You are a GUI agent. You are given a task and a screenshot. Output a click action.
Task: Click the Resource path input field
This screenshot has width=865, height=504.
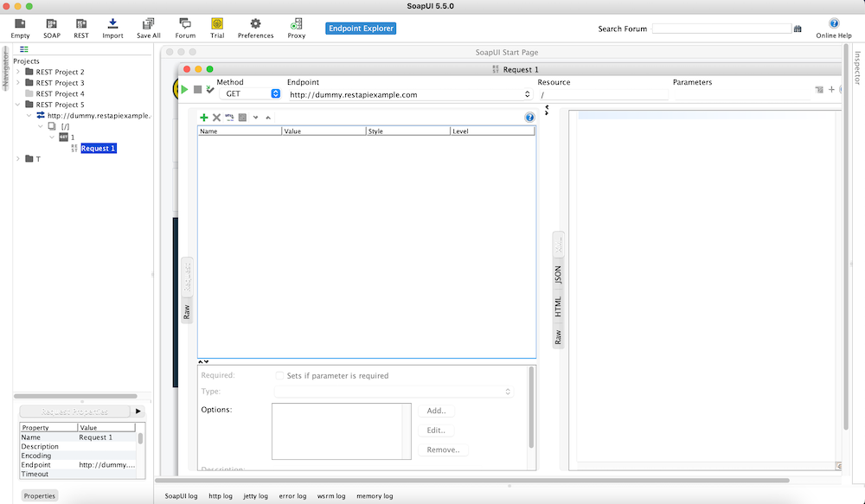(x=603, y=94)
